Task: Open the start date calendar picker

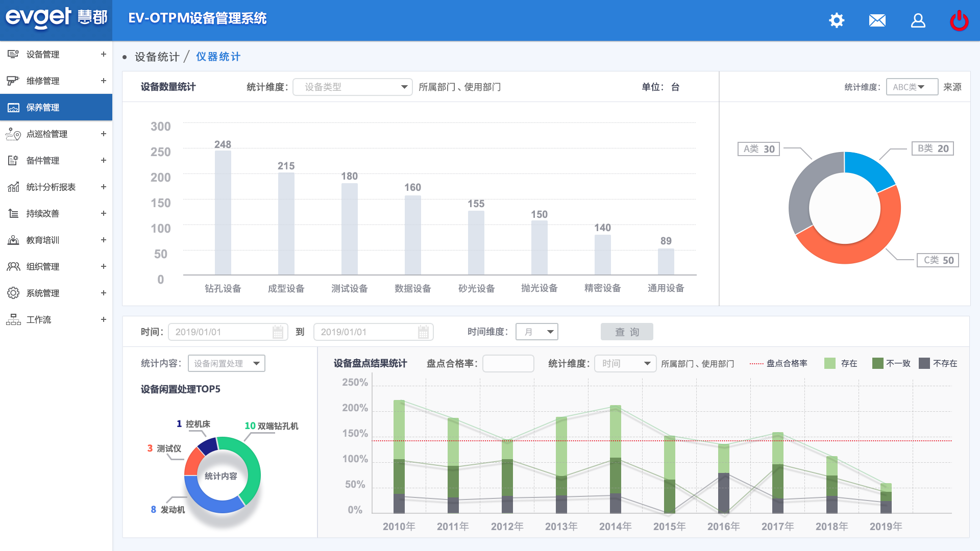Action: tap(278, 332)
